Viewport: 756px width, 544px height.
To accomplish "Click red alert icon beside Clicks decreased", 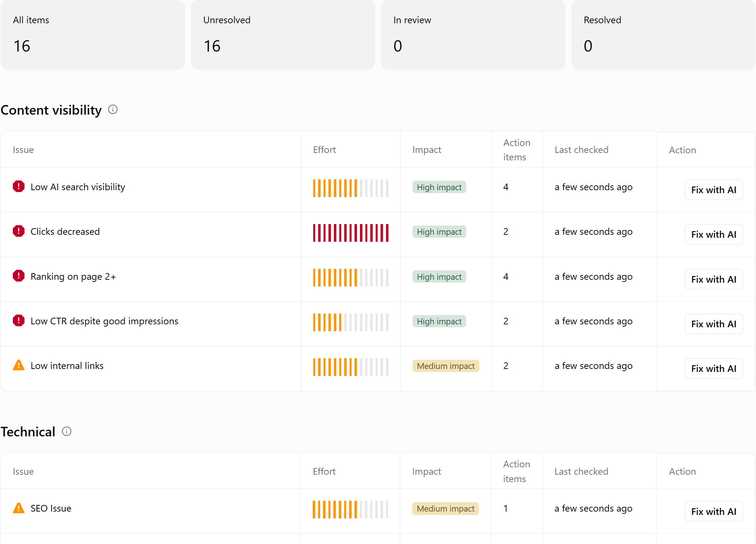I will [x=18, y=231].
